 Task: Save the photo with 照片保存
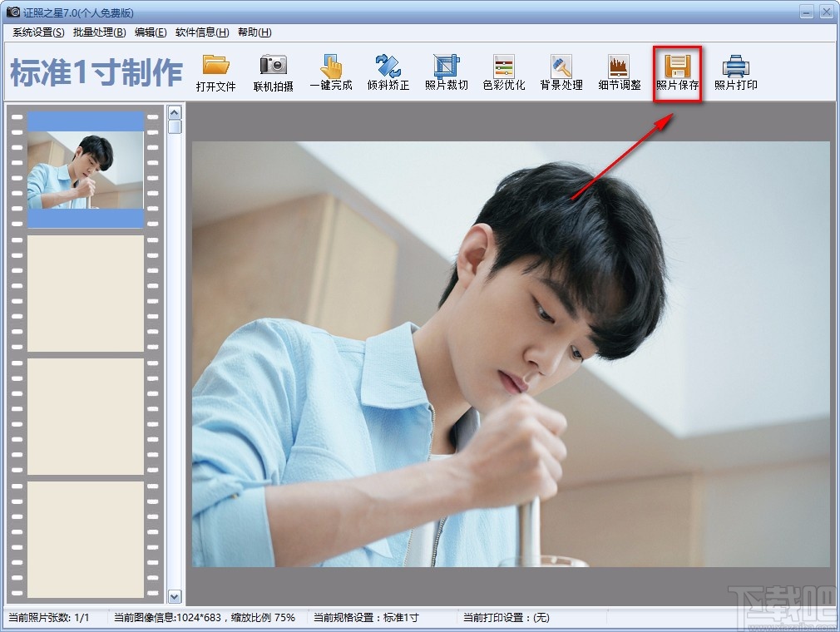click(x=677, y=73)
